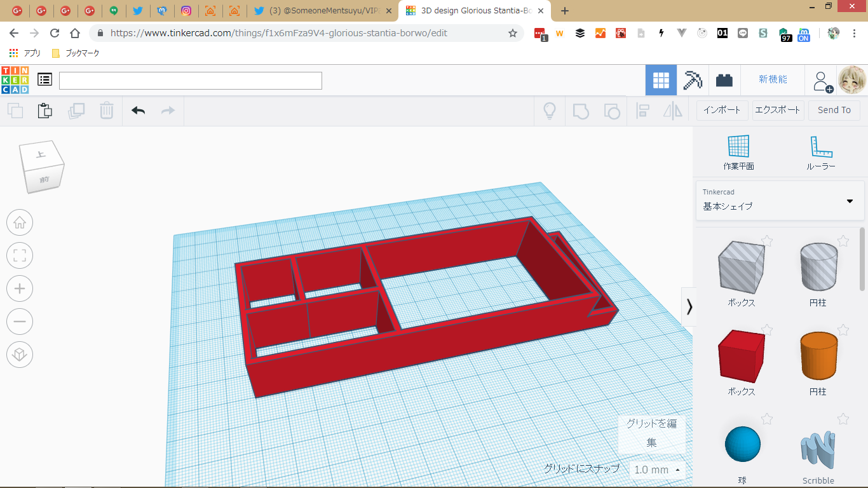Screen dimensions: 868x488
Task: Click the undo arrow in toolbar
Action: (x=139, y=111)
